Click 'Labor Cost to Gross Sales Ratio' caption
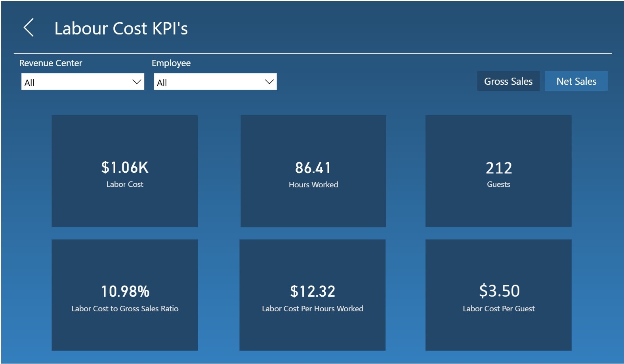 click(x=125, y=309)
